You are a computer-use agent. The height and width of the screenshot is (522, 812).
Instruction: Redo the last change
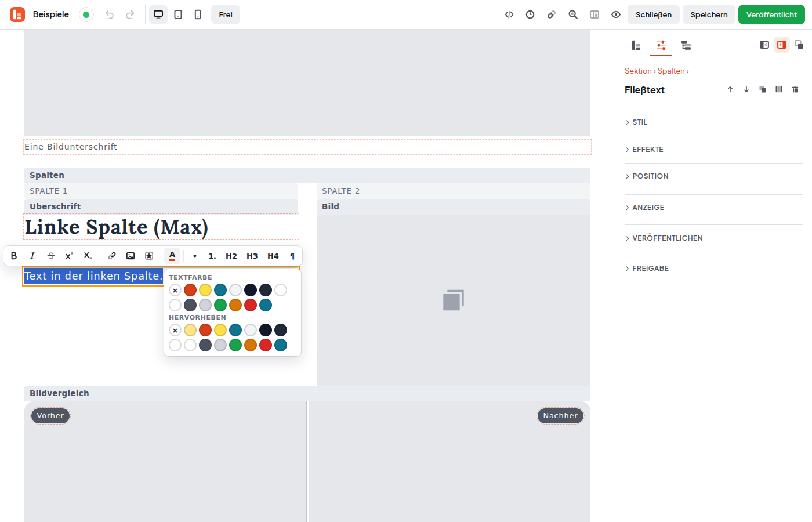tap(130, 14)
